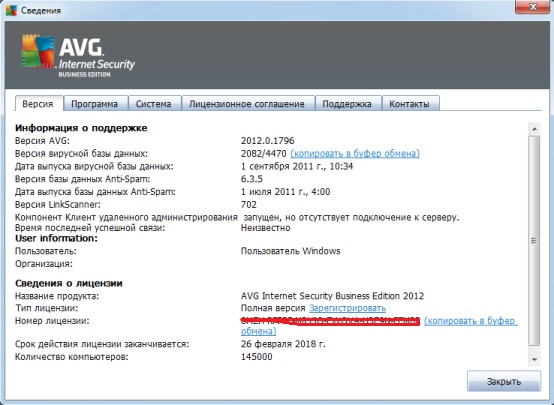Click the Тип лицензии label
554x405 pixels.
(x=46, y=308)
